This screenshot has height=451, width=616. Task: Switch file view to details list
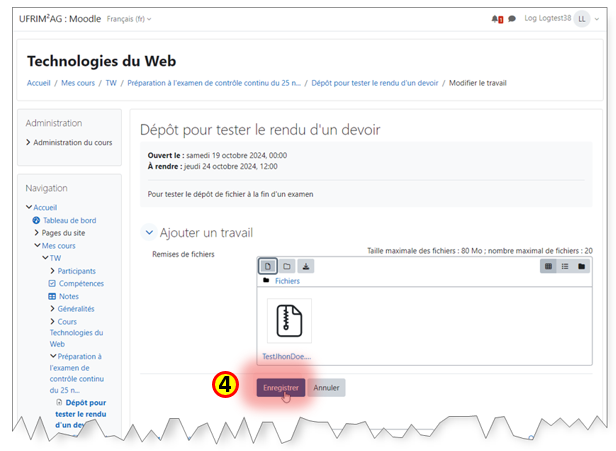coord(565,266)
